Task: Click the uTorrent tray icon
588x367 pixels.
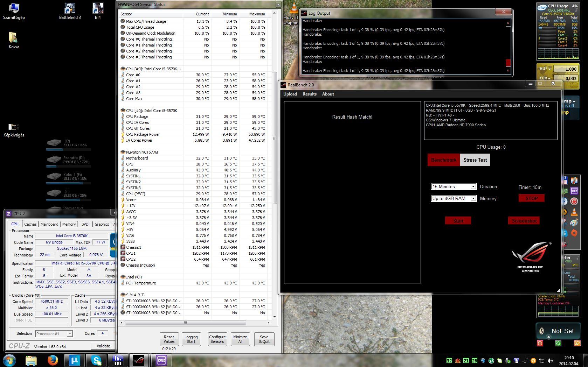Action: (x=491, y=361)
